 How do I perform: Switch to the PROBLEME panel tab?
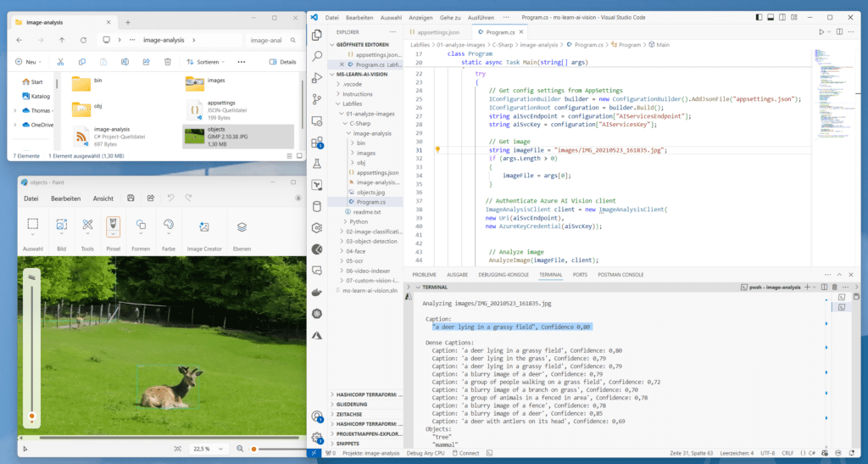pos(424,275)
